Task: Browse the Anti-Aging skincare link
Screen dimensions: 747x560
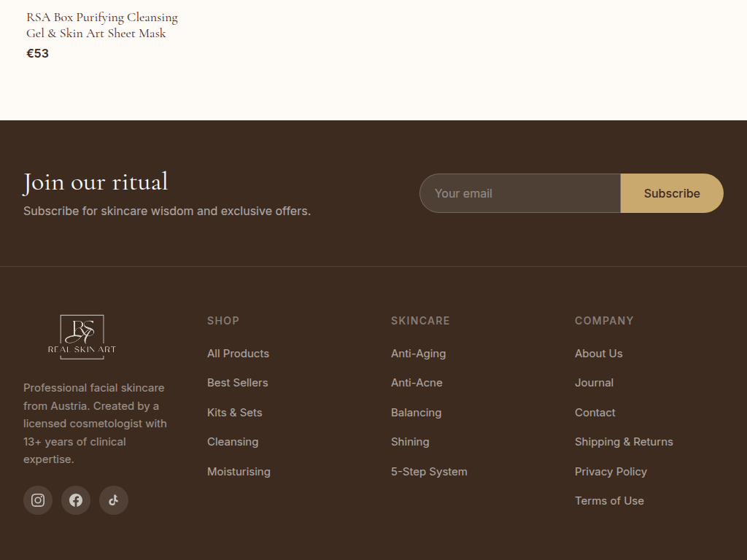Action: [x=418, y=354]
